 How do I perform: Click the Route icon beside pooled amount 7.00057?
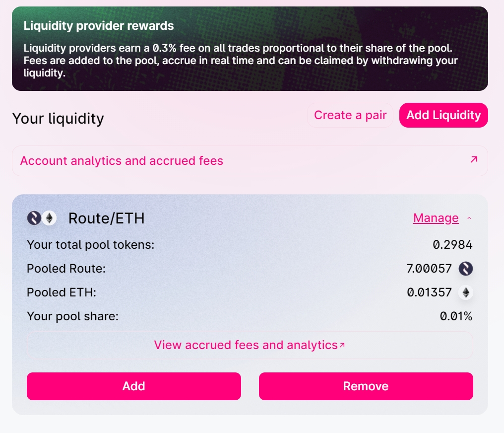tap(465, 269)
